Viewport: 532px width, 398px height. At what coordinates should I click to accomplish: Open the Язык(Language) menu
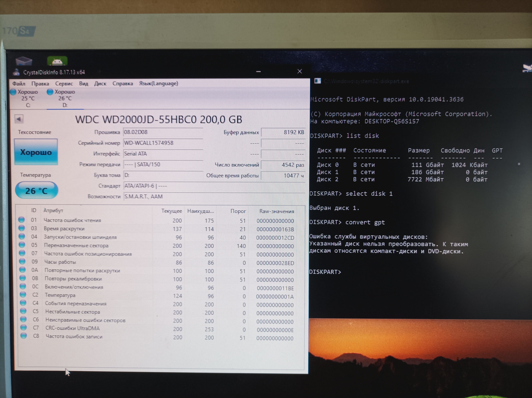click(x=159, y=83)
